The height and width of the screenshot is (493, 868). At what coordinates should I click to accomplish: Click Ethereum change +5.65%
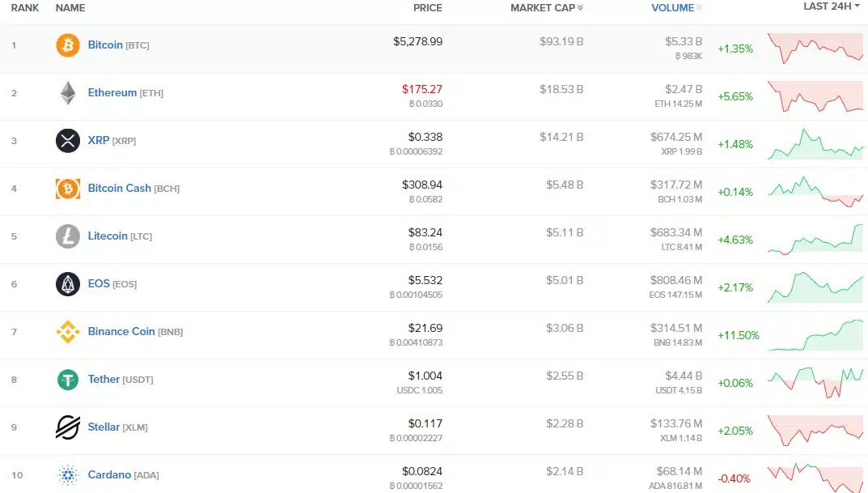735,96
